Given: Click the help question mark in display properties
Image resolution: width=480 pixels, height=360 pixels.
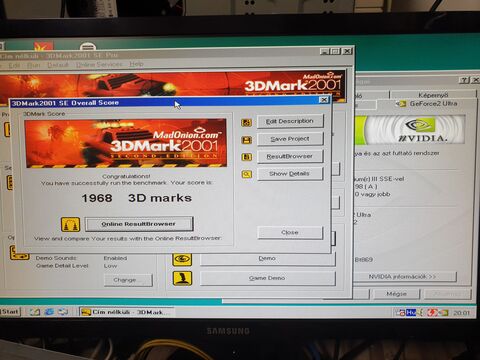Looking at the screenshot, I should (464, 80).
